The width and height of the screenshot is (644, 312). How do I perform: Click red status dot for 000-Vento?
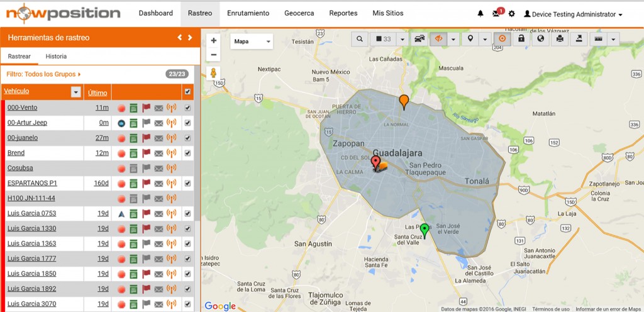pos(121,108)
